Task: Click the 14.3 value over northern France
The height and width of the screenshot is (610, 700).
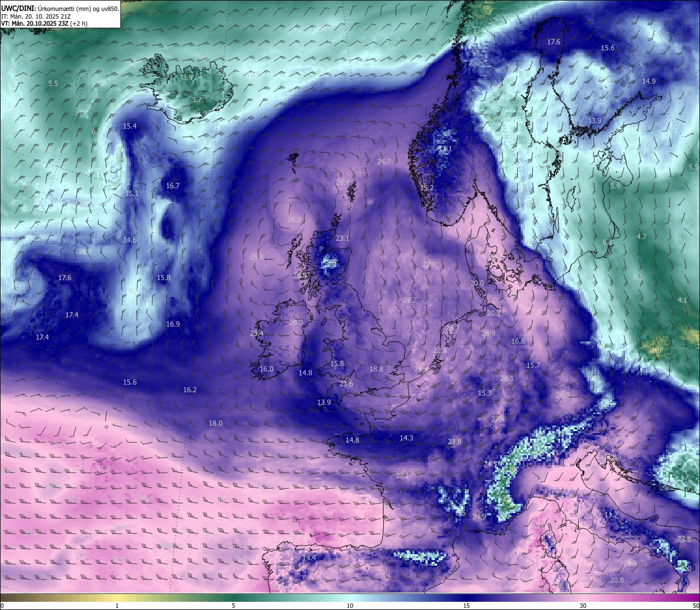Action: 406,438
